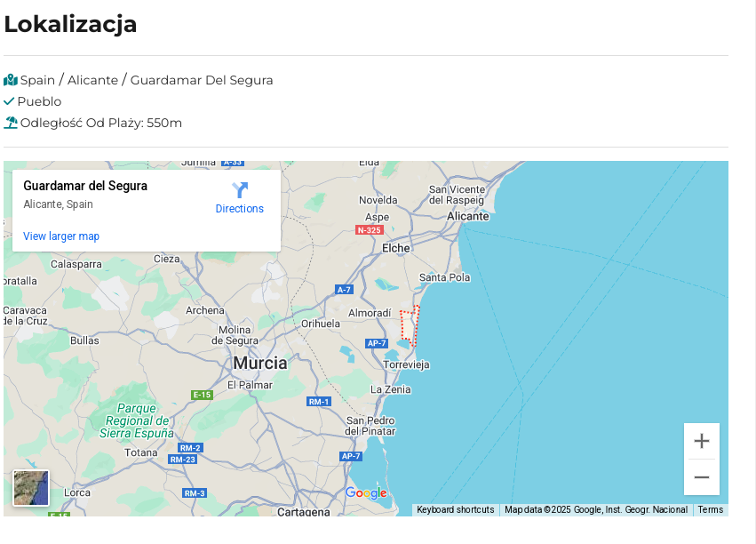
Task: Click the E-15 green road shield near El Palmar
Action: click(202, 395)
